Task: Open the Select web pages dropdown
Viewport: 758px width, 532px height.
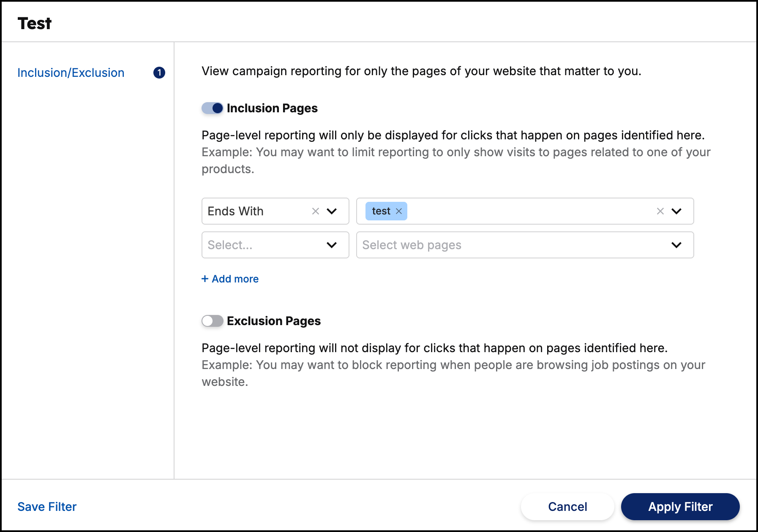Action: (525, 245)
